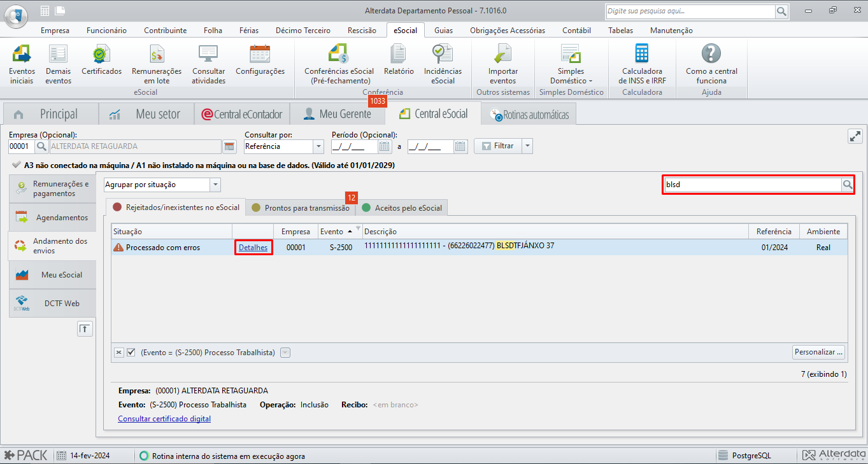This screenshot has height=464, width=868.
Task: Open Conferências eSocial (Pré-fechamento)
Action: 339,64
